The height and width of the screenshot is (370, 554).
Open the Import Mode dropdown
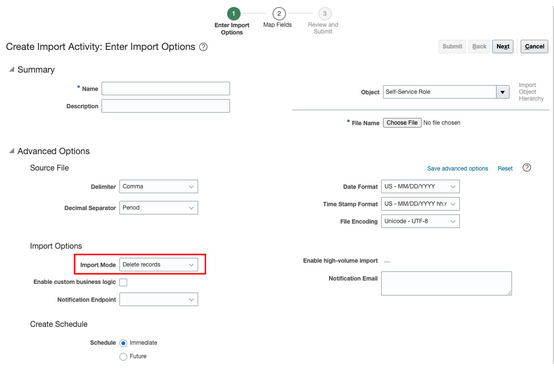(158, 265)
